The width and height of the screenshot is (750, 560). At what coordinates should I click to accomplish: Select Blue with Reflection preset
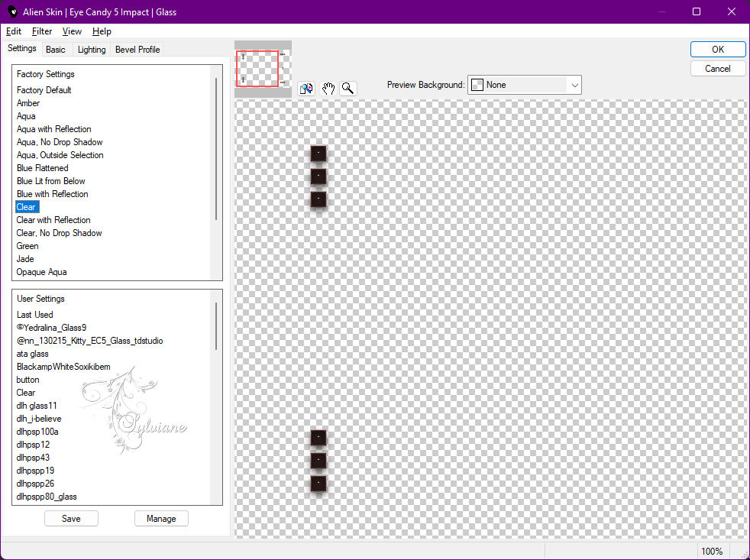tap(52, 194)
